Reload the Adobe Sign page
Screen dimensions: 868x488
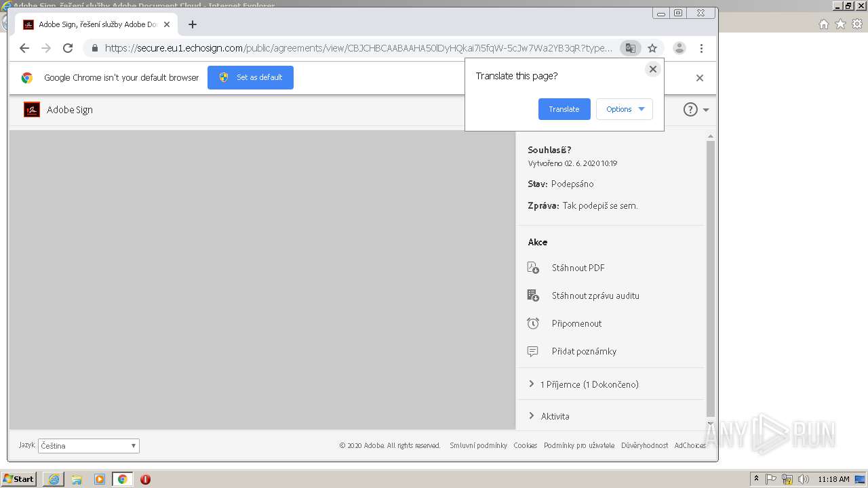68,48
